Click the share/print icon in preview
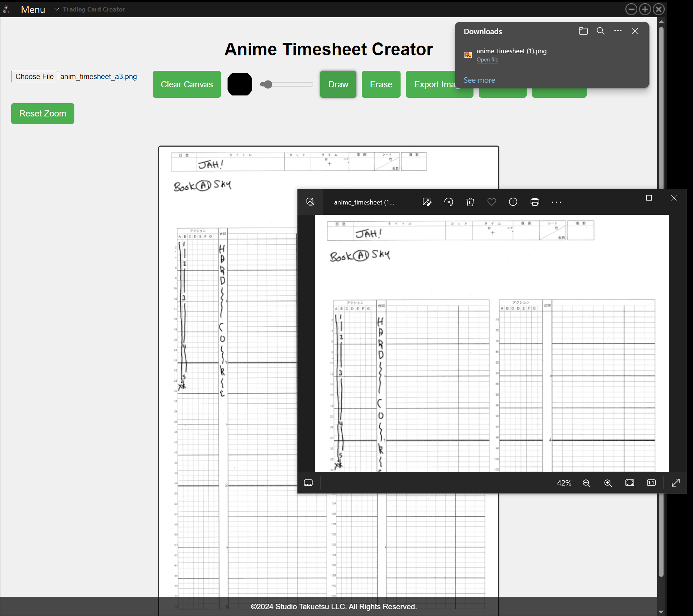693x616 pixels. 534,202
